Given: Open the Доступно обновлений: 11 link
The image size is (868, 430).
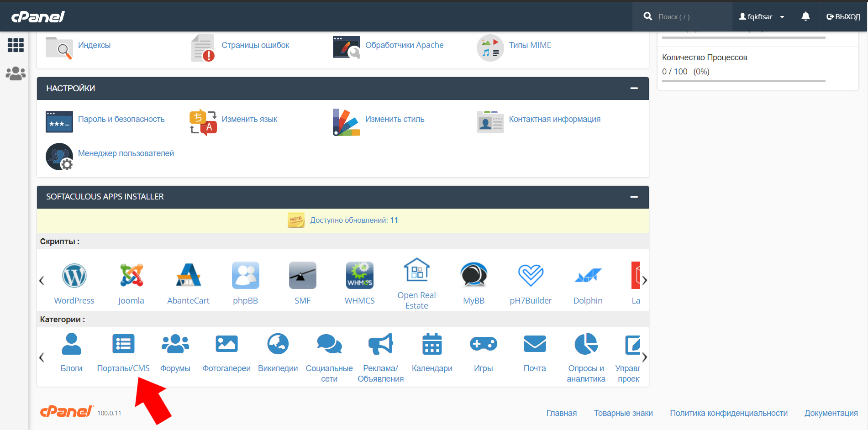Looking at the screenshot, I should 354,220.
